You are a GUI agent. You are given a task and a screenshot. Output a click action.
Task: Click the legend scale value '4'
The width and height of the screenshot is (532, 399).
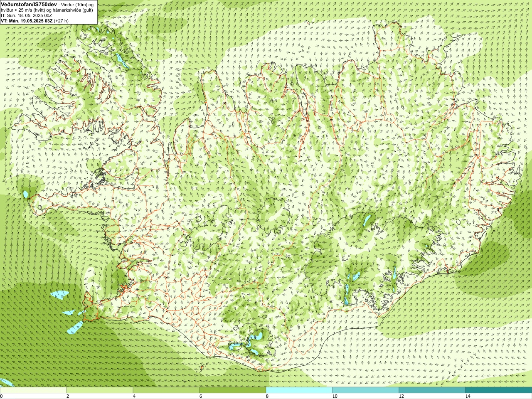coord(134,397)
